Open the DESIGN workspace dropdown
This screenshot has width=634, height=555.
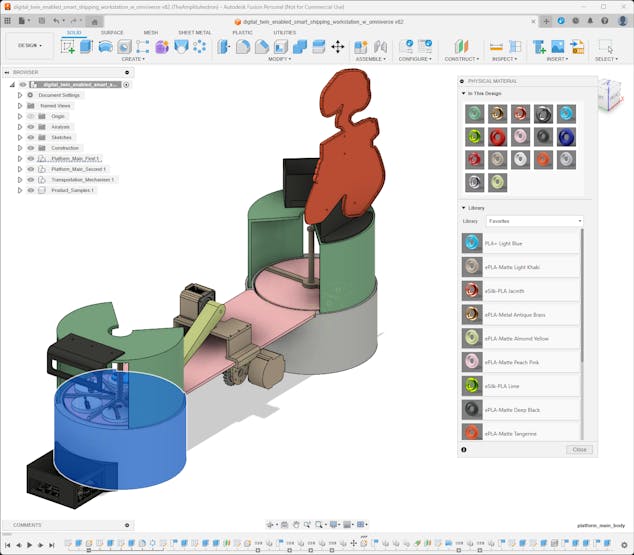point(30,46)
